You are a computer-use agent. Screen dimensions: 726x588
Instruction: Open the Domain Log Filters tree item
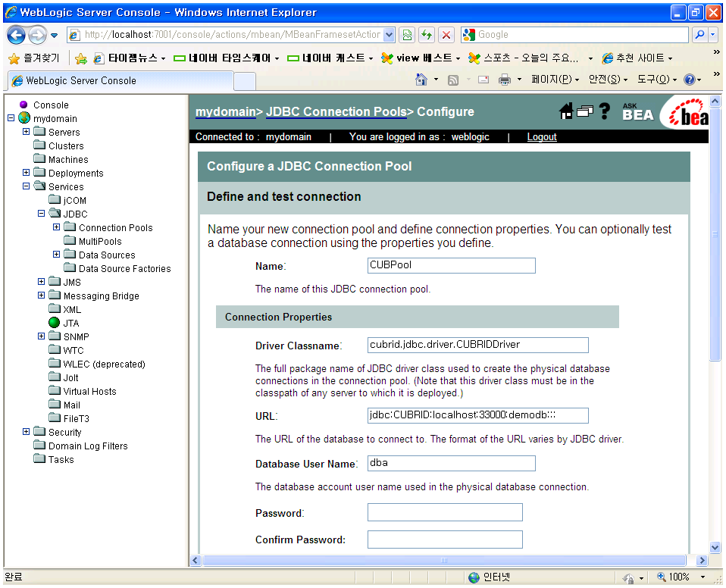click(x=88, y=446)
